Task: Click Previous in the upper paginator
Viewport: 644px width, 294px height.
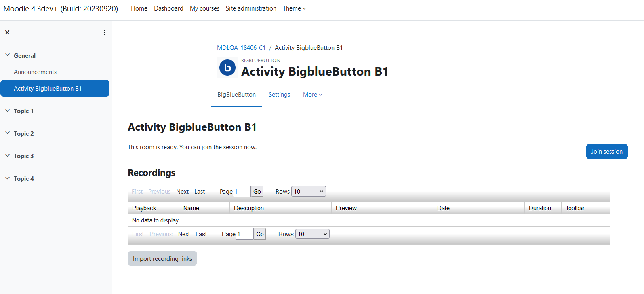Action: tap(159, 192)
